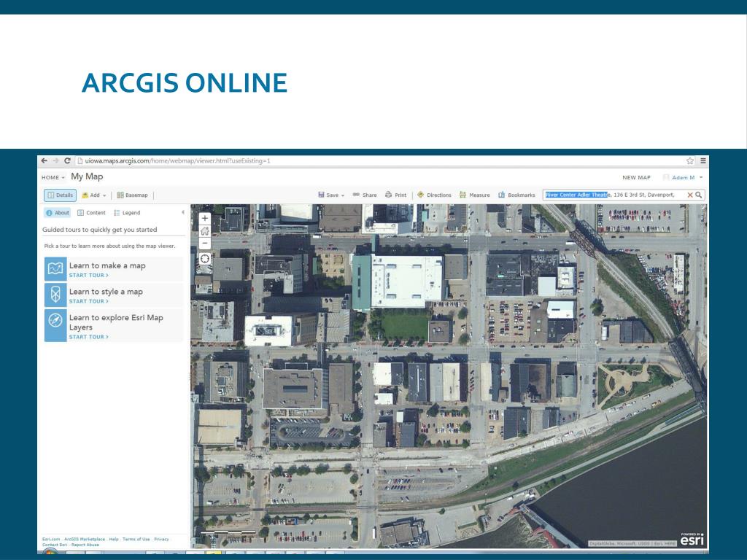Click the Share button
The image size is (747, 560).
[x=365, y=195]
